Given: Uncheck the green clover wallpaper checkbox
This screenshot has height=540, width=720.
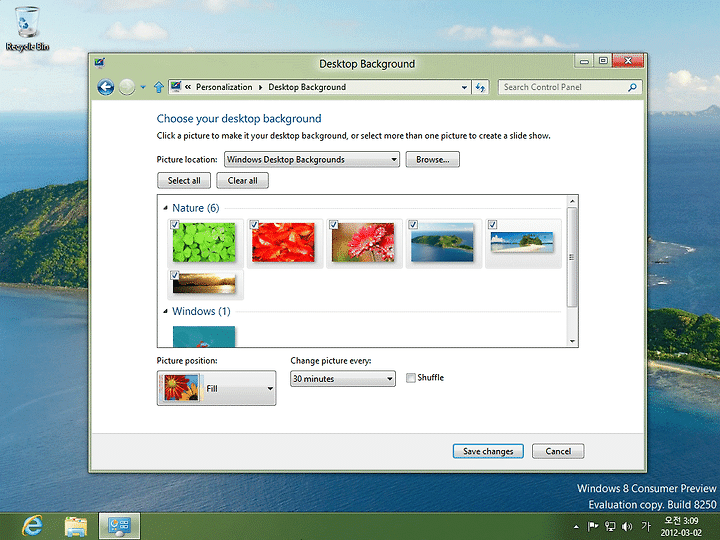Looking at the screenshot, I should click(x=174, y=224).
